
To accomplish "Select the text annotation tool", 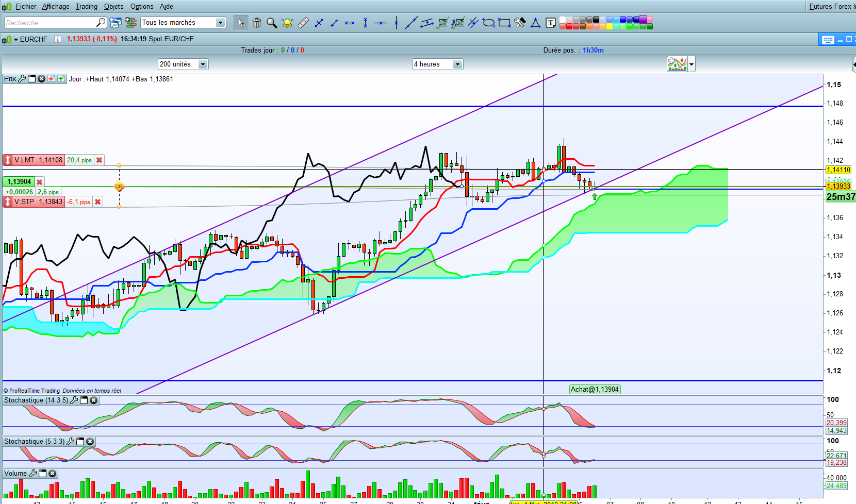I will point(551,23).
